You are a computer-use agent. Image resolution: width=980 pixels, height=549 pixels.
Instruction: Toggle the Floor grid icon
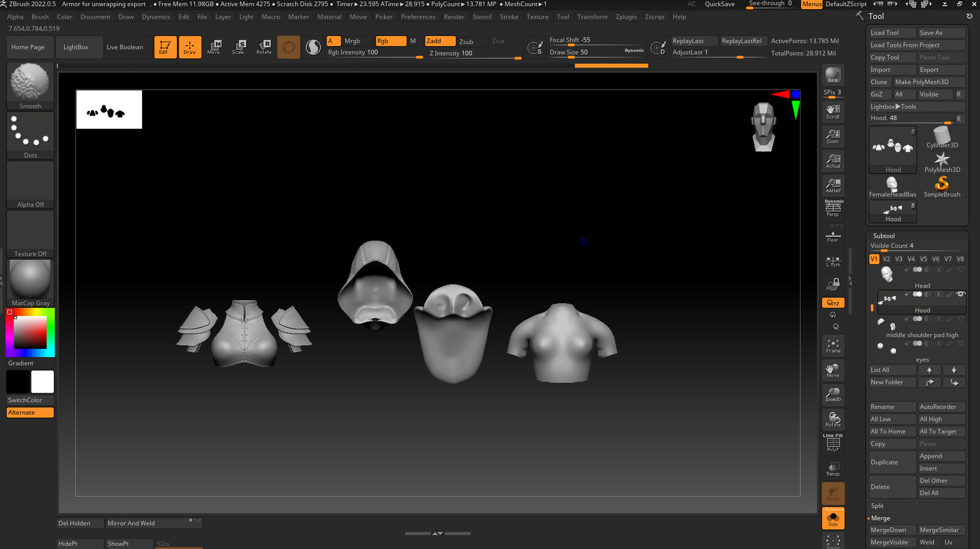(x=833, y=236)
